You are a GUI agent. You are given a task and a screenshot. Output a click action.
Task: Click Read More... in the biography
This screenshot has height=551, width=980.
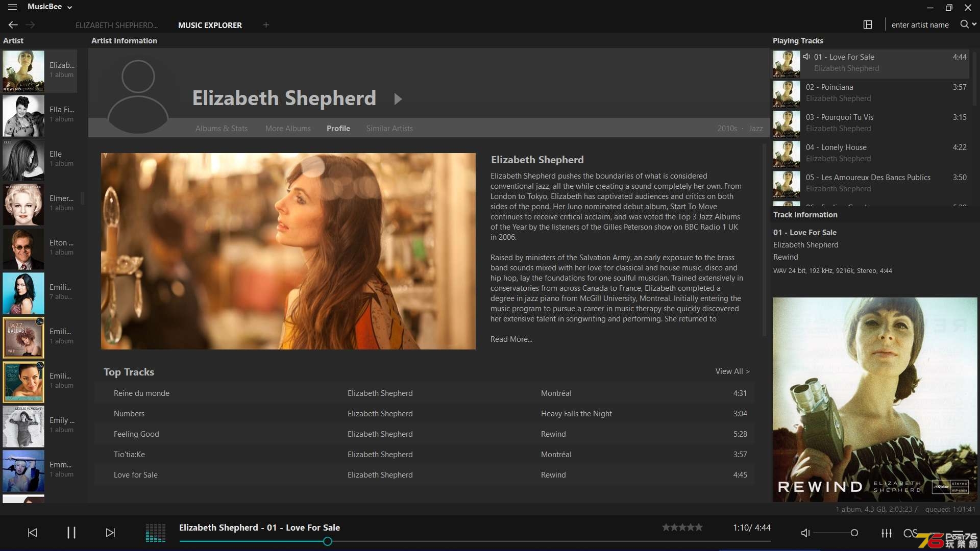[511, 339]
